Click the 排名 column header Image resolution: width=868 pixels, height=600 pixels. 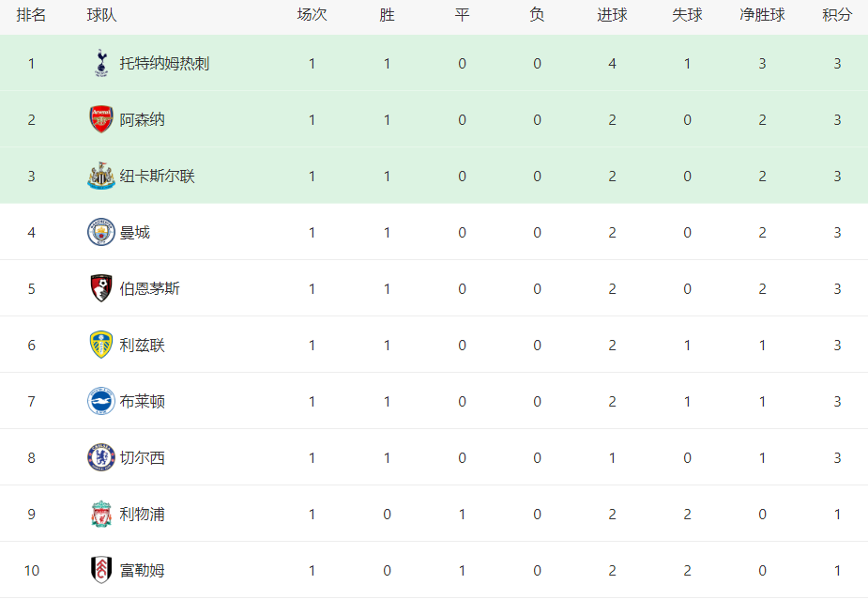31,15
